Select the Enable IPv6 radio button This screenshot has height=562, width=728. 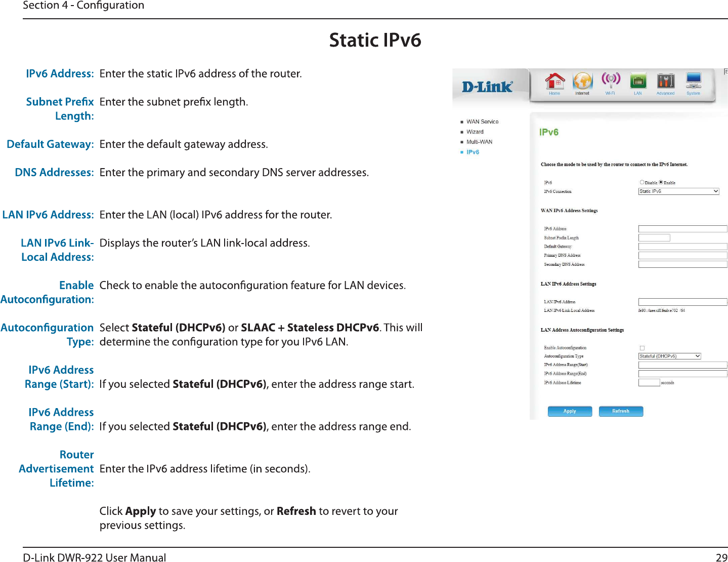661,182
